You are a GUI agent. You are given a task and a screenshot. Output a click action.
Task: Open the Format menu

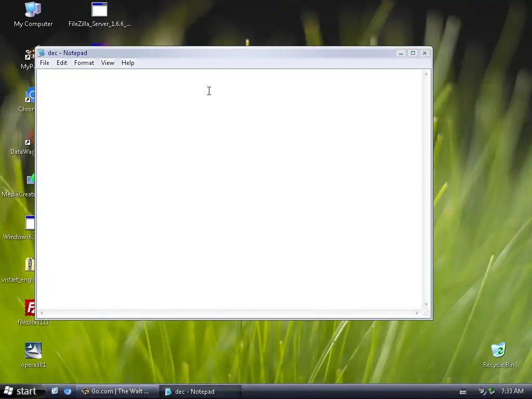point(84,63)
